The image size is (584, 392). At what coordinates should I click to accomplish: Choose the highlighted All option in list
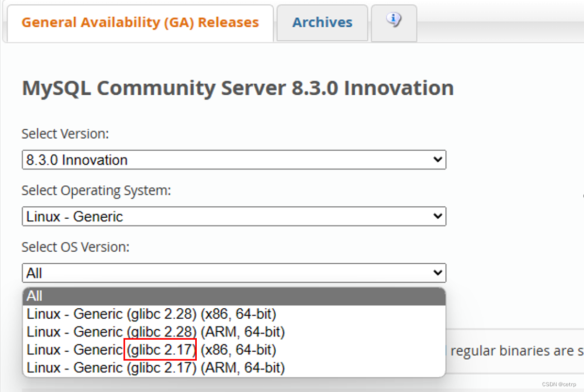click(234, 296)
